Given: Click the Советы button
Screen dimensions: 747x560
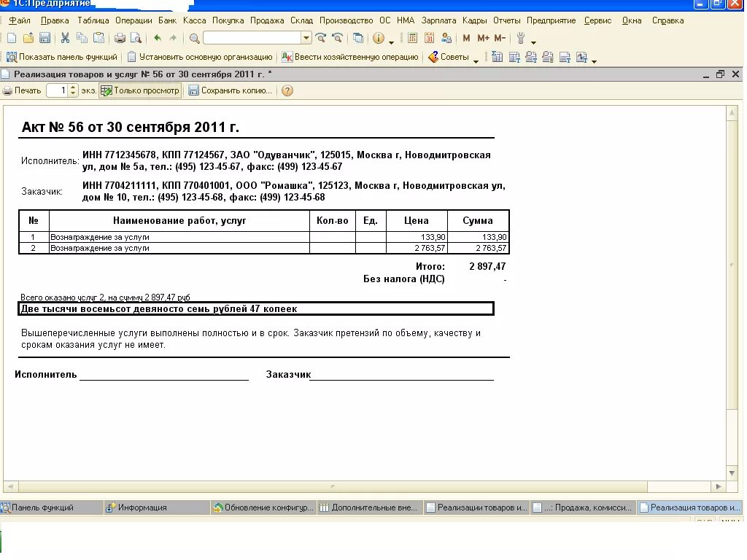Looking at the screenshot, I should pyautogui.click(x=449, y=57).
